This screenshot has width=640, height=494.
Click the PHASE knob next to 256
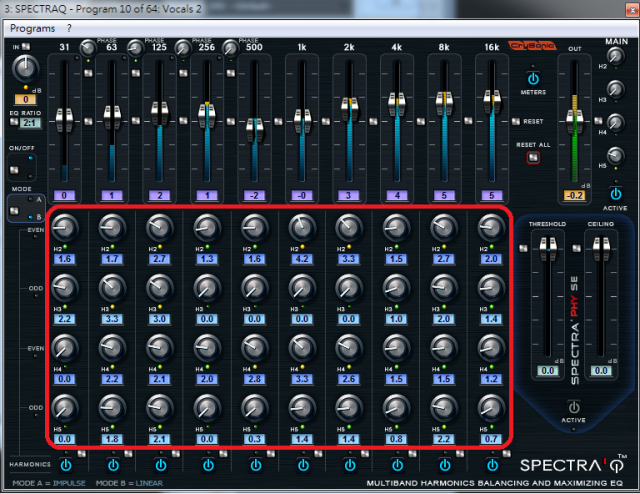183,49
